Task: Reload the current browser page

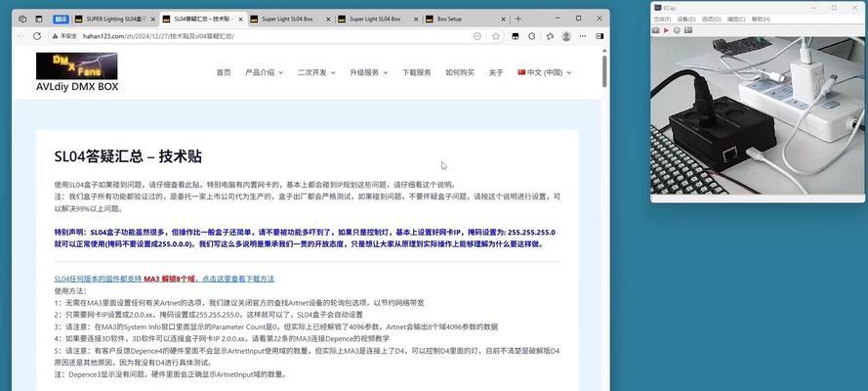Action: pos(37,36)
